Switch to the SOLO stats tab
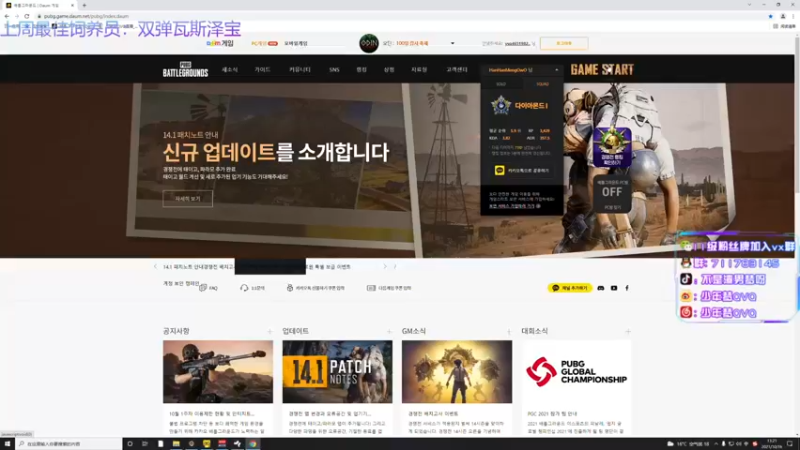 [x=501, y=84]
